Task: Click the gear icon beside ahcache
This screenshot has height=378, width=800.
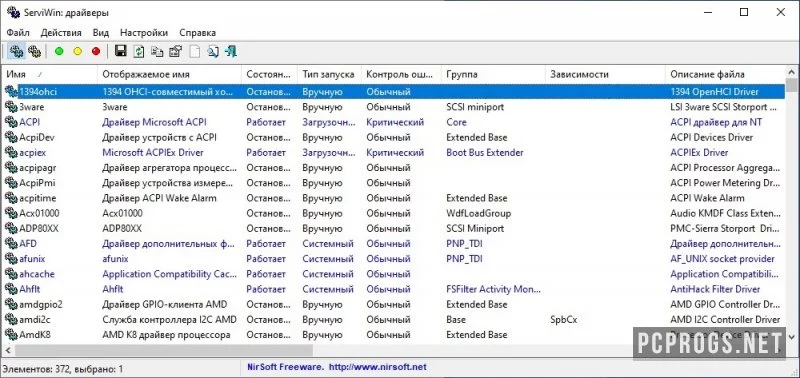Action: 11,274
